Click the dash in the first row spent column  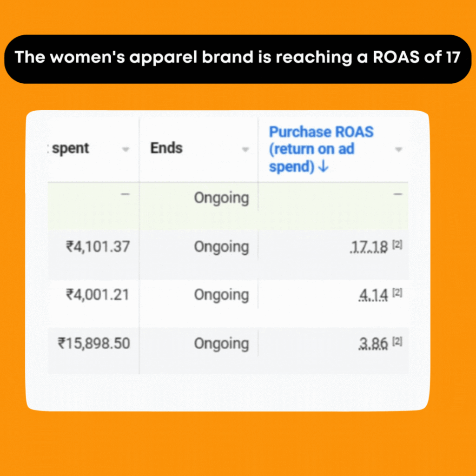click(x=125, y=194)
